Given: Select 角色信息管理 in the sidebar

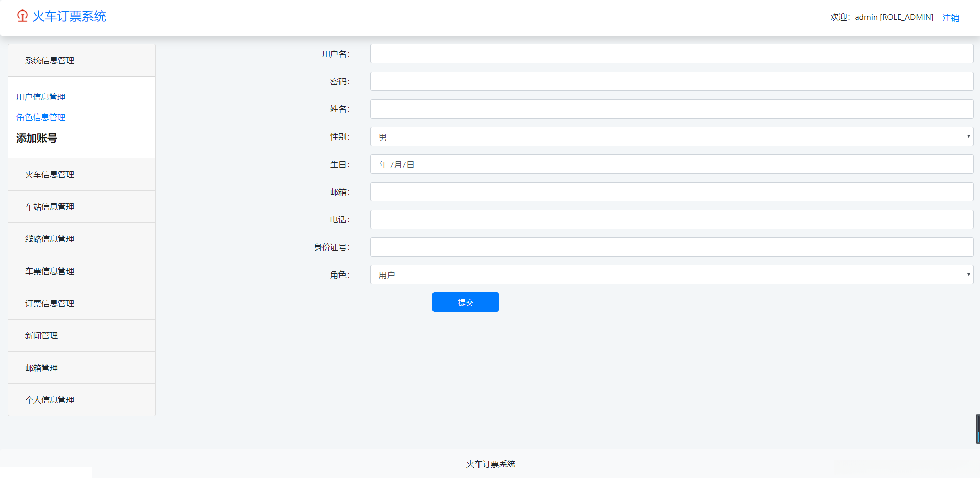Looking at the screenshot, I should click(40, 117).
